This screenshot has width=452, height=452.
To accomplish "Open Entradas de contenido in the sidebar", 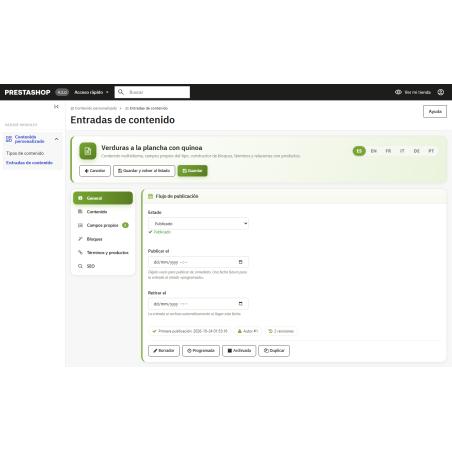I will point(29,163).
